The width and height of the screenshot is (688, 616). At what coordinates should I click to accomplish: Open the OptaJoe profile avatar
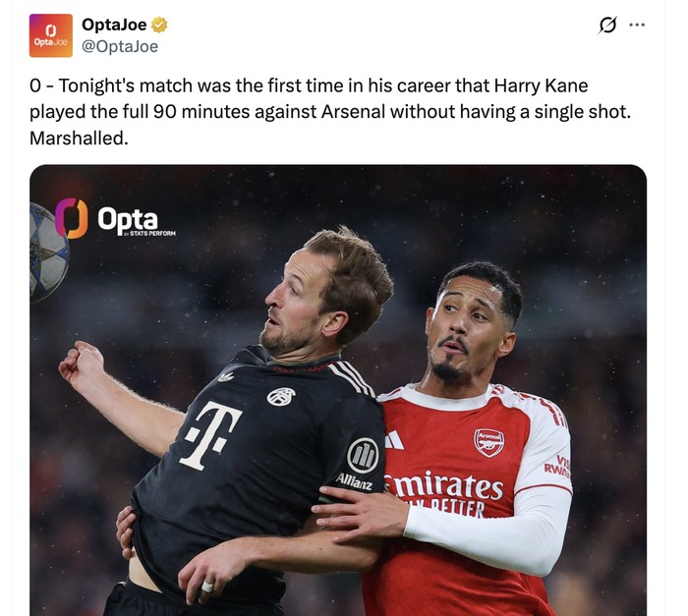(51, 35)
